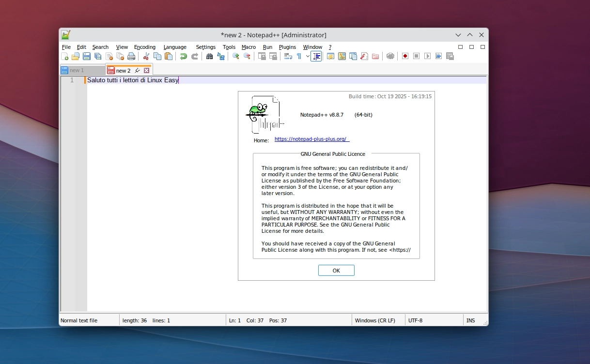Toggle word wrap on the toolbar
Screen dimensions: 590x364
pyautogui.click(x=287, y=56)
